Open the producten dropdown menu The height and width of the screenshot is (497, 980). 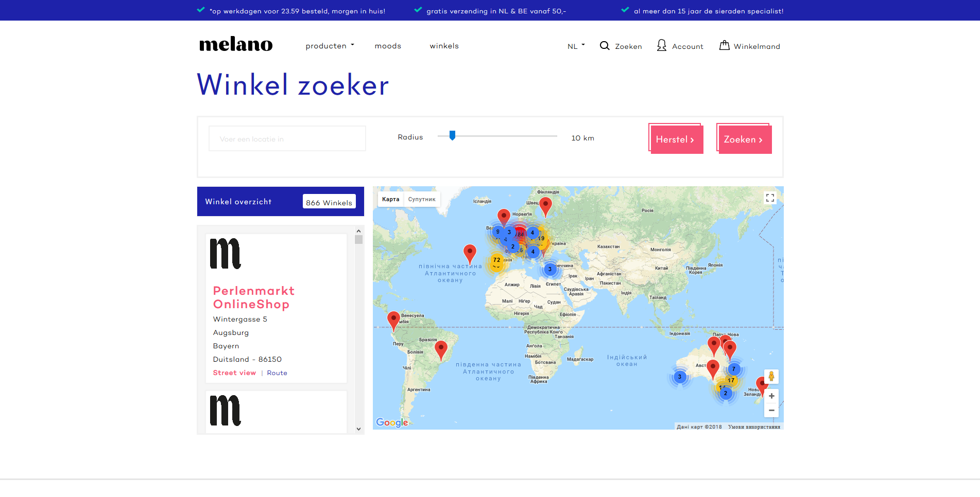pyautogui.click(x=330, y=46)
